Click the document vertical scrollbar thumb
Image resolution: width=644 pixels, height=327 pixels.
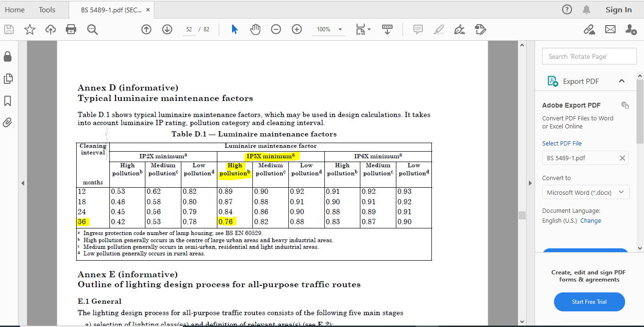(x=522, y=215)
